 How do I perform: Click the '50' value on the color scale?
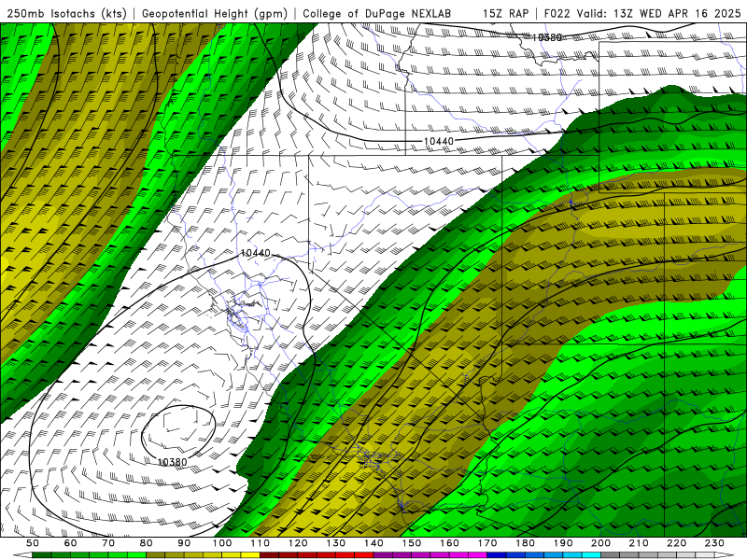33,543
